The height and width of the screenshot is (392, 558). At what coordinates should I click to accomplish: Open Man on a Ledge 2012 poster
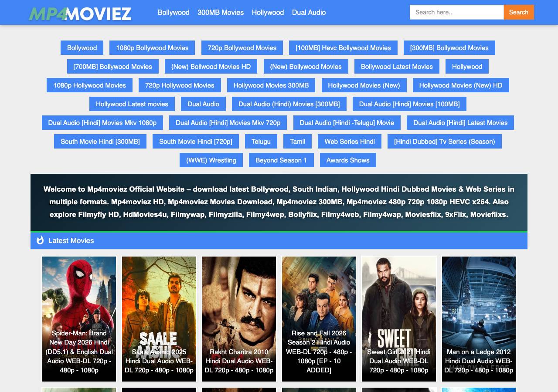point(479,319)
